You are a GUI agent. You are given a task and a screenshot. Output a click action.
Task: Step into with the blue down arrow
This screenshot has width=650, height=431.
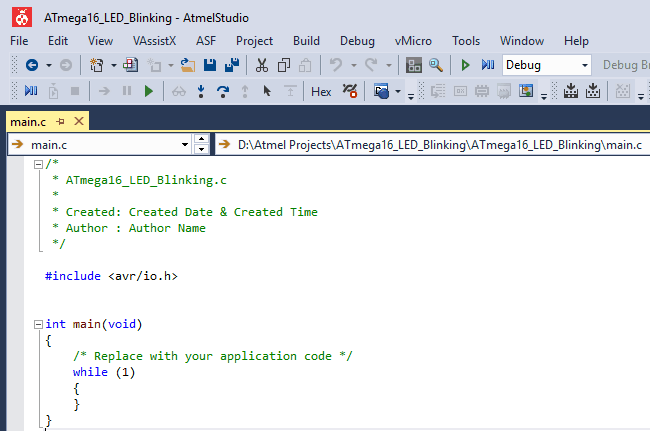pos(201,91)
